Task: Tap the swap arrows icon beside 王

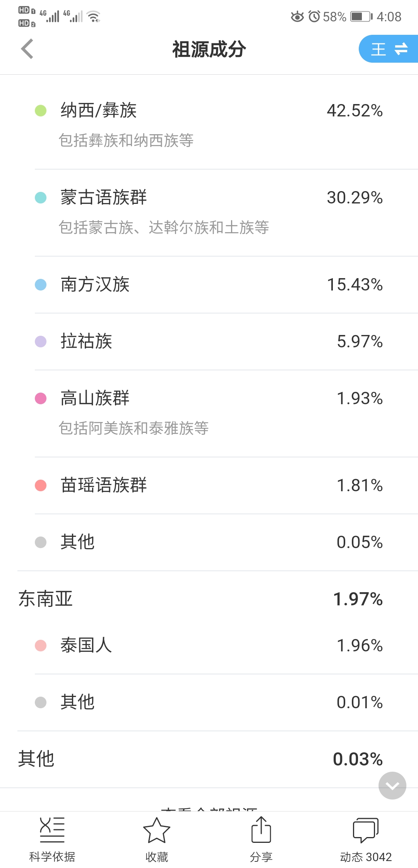Action: (x=401, y=49)
